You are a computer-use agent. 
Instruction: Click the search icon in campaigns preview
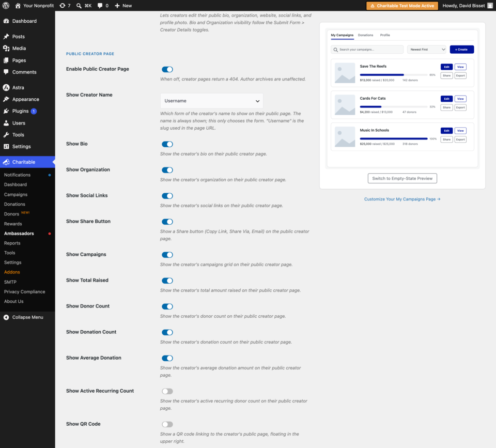pos(335,50)
